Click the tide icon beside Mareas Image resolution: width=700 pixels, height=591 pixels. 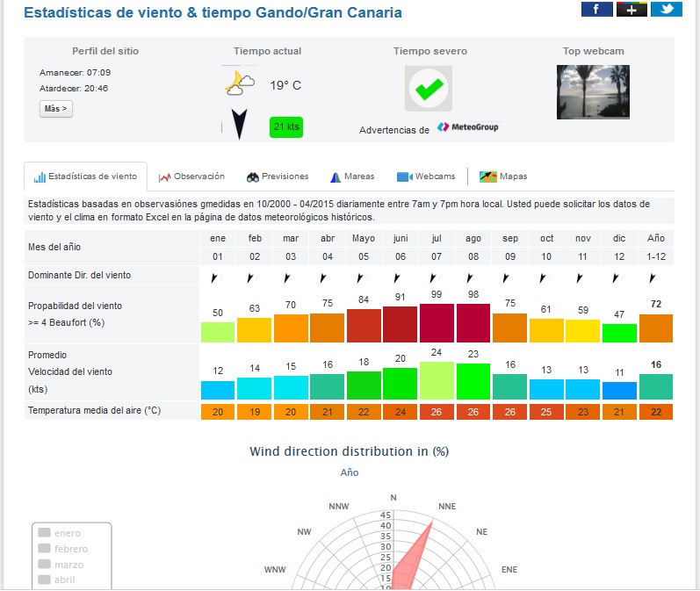coord(336,177)
